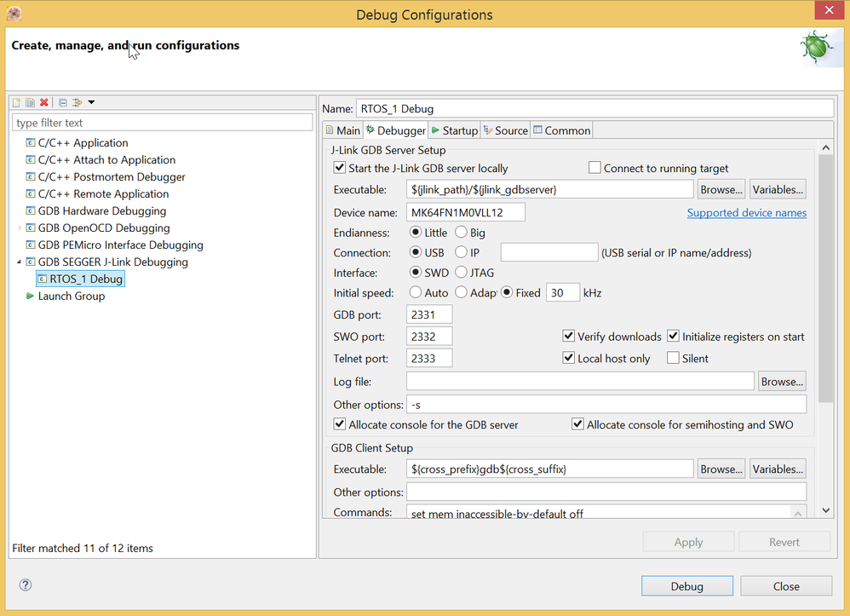
Task: Collapse the GDB SEGGER J-Link Debugging node
Action: pos(20,262)
